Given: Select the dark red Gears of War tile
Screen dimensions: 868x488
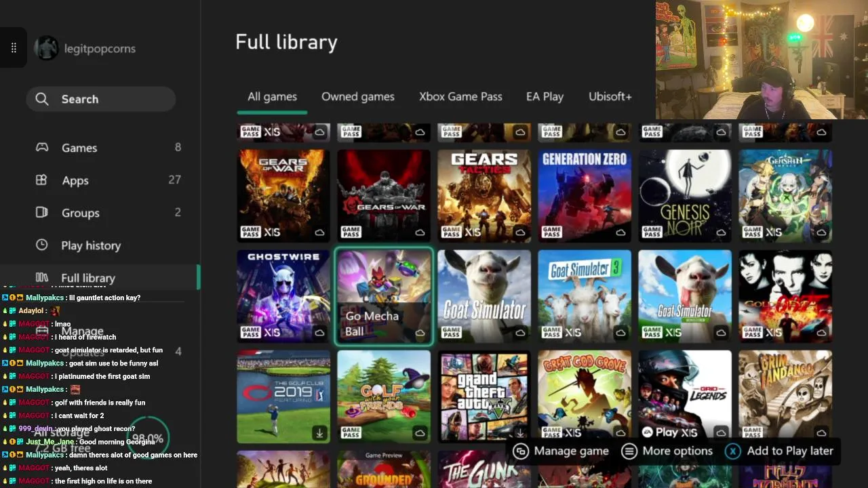Looking at the screenshot, I should tap(384, 195).
